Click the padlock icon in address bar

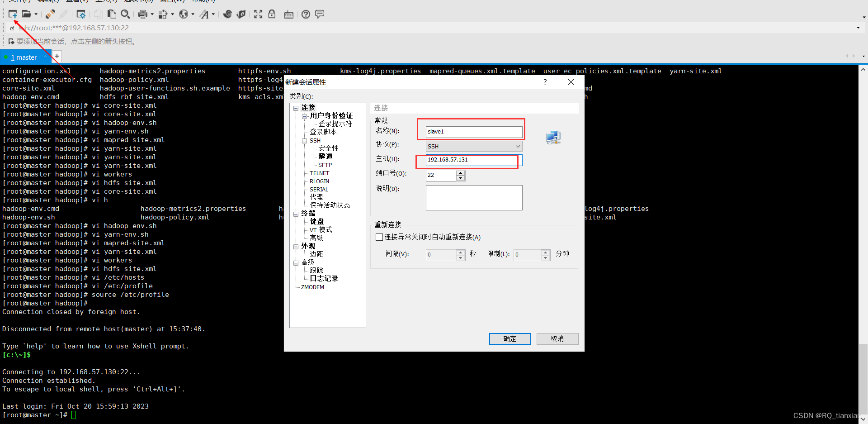(12, 28)
